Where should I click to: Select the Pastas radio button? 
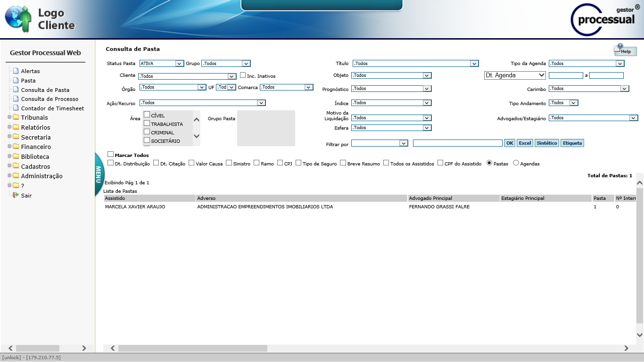coord(489,163)
